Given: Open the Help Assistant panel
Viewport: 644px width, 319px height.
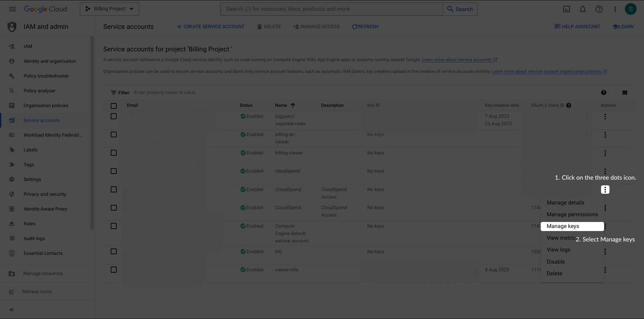Looking at the screenshot, I should click(577, 27).
